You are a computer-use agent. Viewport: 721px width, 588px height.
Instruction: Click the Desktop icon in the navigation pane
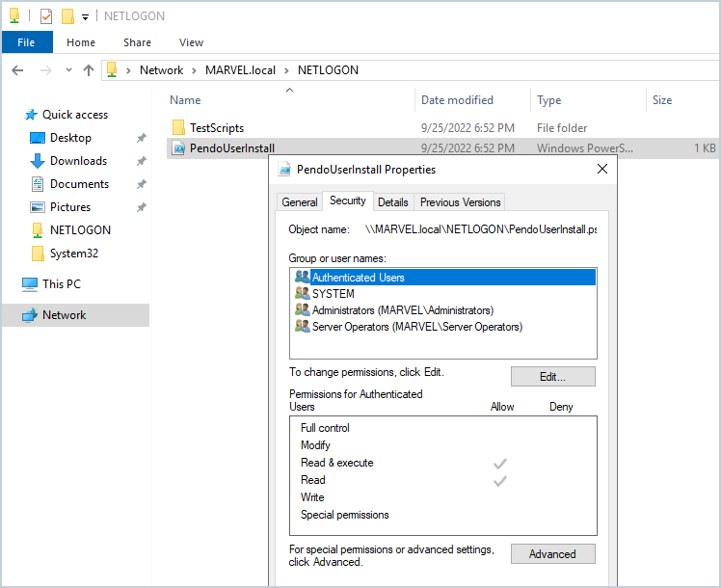pos(38,138)
